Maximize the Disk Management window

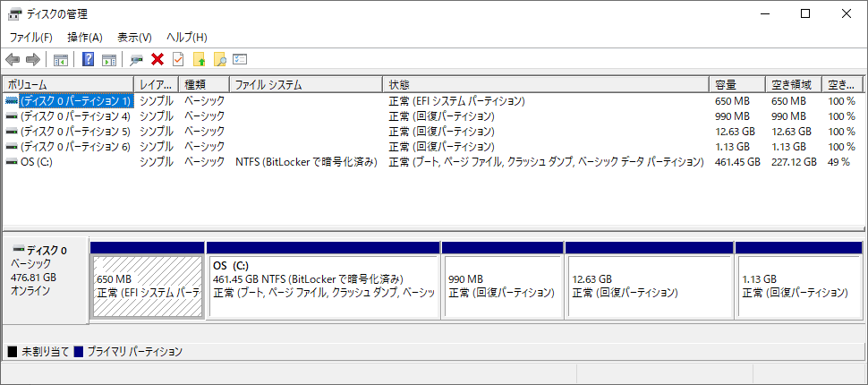(x=805, y=14)
